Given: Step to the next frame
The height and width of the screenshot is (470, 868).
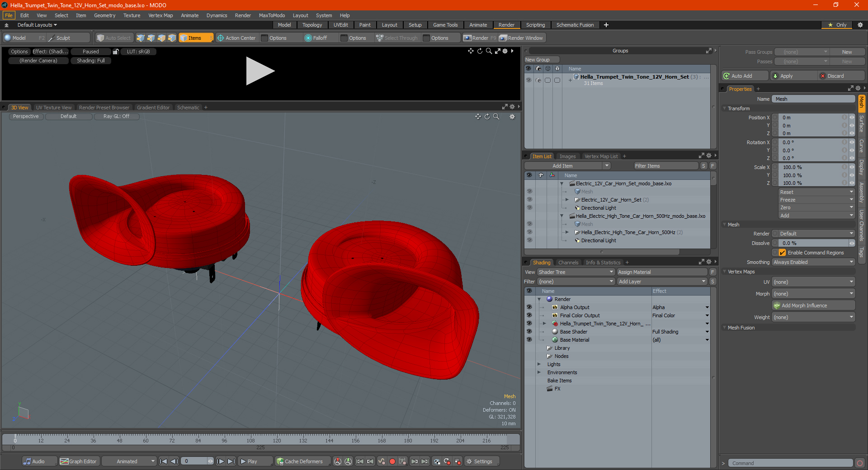Looking at the screenshot, I should [x=220, y=461].
